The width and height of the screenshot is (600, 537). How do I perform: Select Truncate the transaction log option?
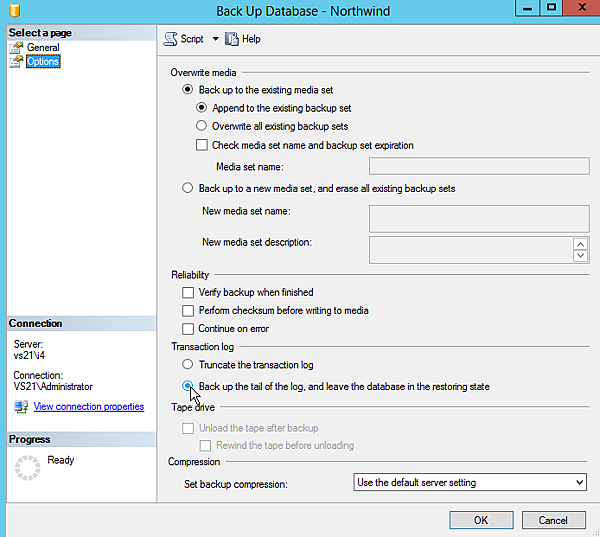187,365
